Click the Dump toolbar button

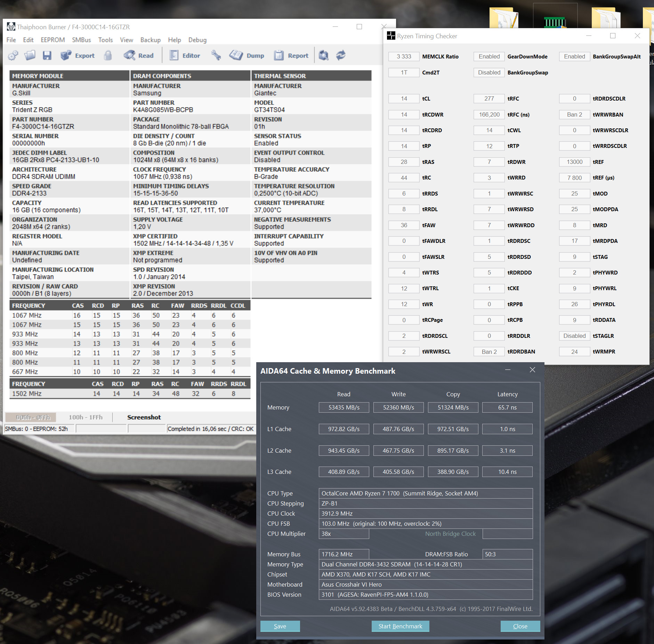point(247,55)
